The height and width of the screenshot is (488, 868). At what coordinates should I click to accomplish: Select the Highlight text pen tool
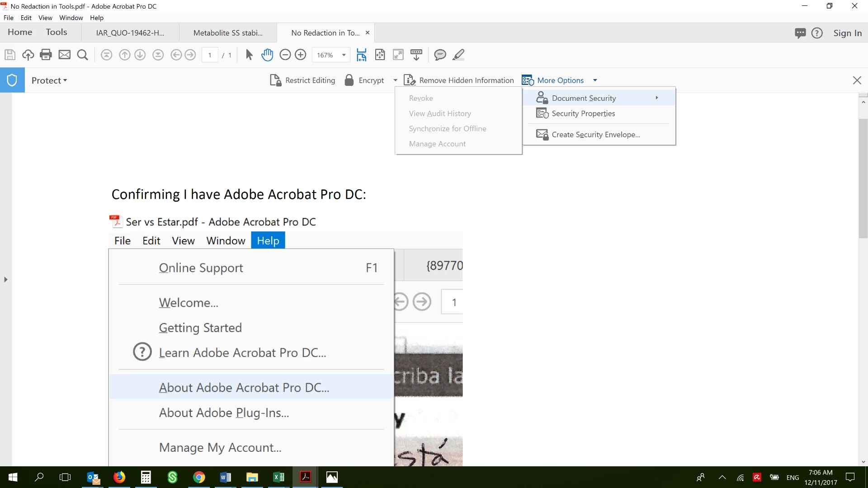click(458, 55)
